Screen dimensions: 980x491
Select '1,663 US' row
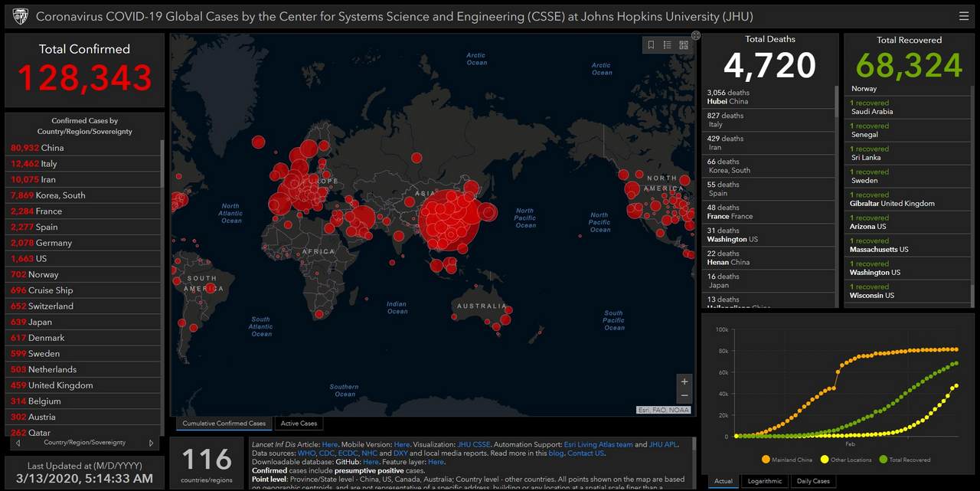click(84, 259)
